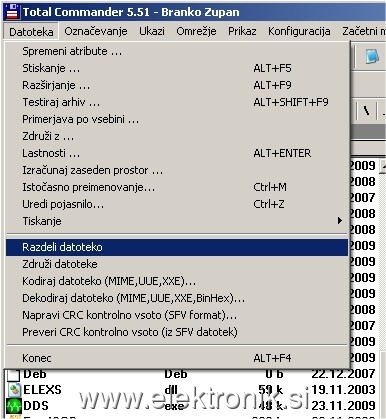Click the blue toolbar icon beside the menu

coord(372,56)
